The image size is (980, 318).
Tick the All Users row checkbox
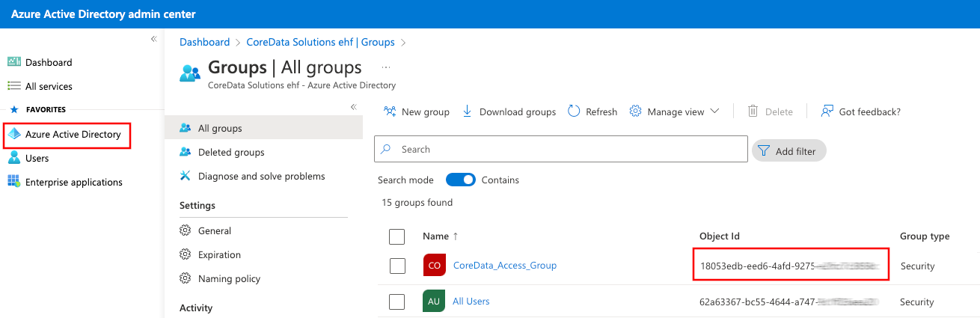[397, 302]
